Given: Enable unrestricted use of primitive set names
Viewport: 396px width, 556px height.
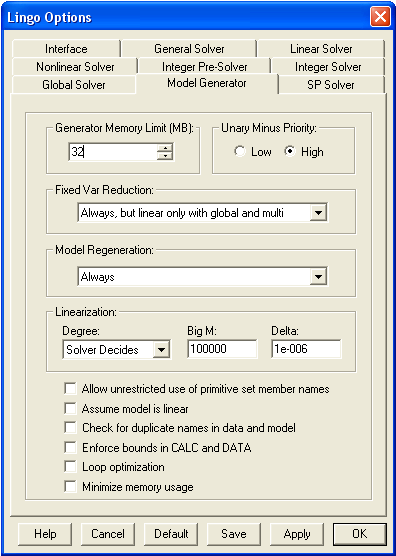Looking at the screenshot, I should click(x=70, y=389).
